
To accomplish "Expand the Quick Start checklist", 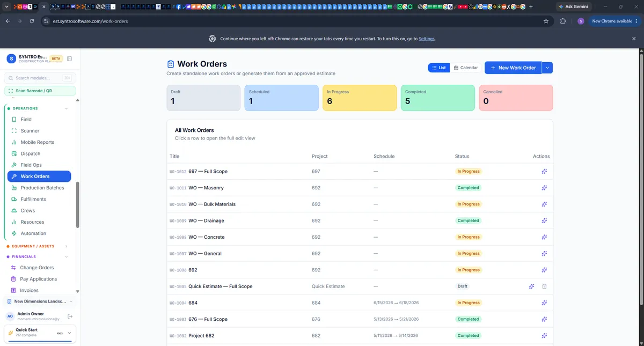I will pos(69,333).
